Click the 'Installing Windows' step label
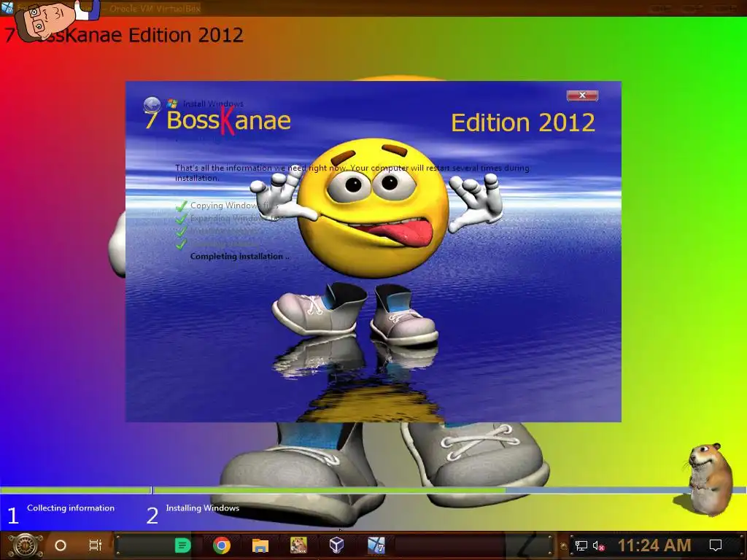Image resolution: width=747 pixels, height=560 pixels. tap(203, 508)
